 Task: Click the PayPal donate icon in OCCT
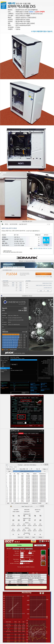pos(33,541)
